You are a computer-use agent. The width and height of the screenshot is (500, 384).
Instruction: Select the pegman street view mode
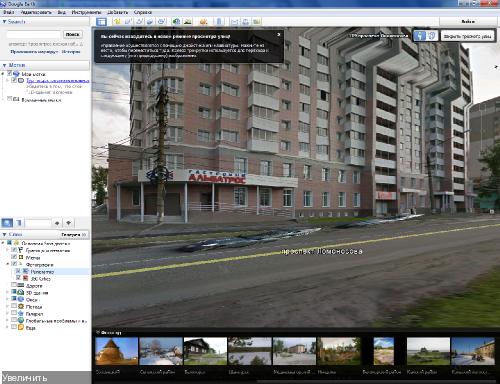tap(420, 36)
